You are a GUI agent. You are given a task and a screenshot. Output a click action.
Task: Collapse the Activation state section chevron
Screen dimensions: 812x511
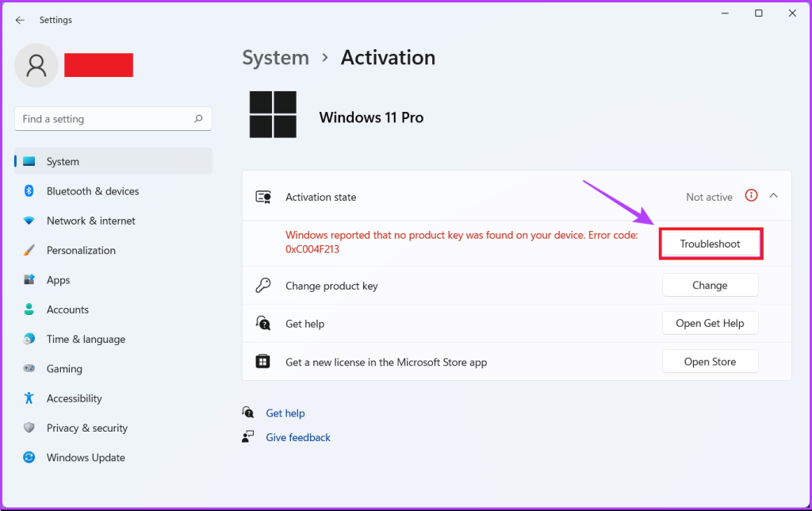click(x=774, y=196)
